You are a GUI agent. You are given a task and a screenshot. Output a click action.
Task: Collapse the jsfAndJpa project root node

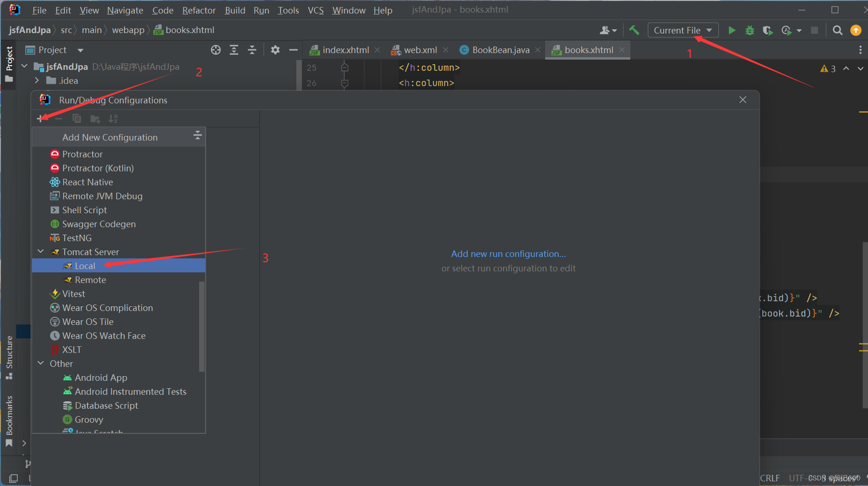24,66
